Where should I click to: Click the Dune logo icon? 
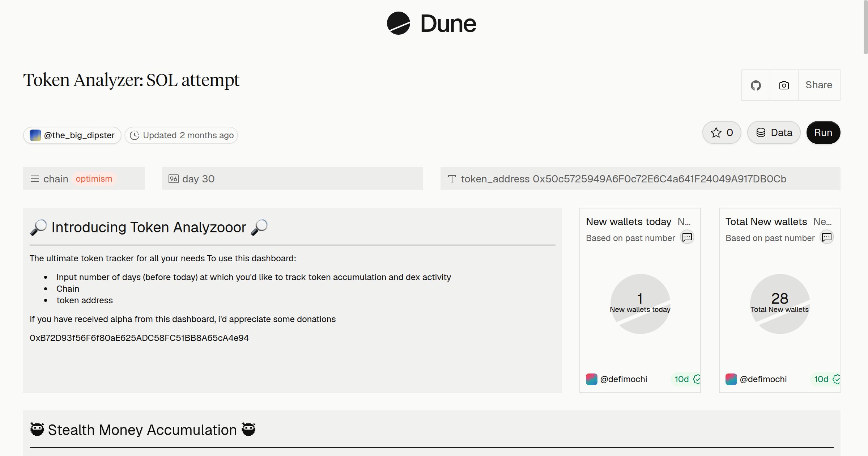click(398, 23)
